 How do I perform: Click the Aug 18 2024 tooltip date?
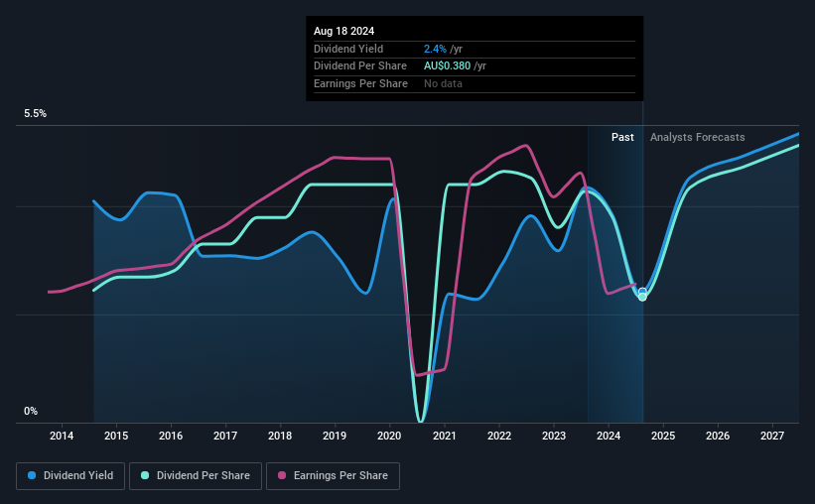pos(343,31)
